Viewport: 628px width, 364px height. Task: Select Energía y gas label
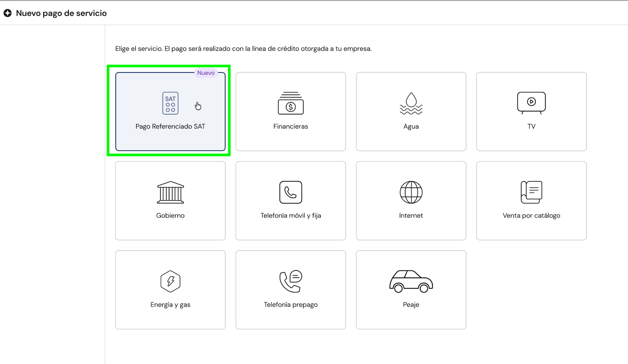point(170,305)
